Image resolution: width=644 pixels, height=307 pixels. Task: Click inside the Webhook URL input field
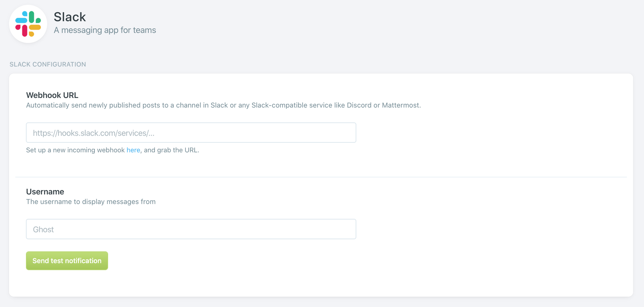pos(191,132)
